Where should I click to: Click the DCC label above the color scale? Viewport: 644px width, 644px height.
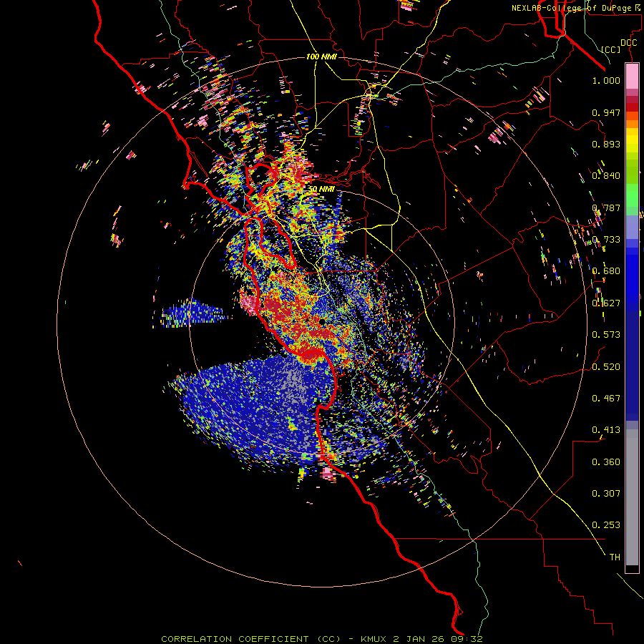click(x=628, y=43)
